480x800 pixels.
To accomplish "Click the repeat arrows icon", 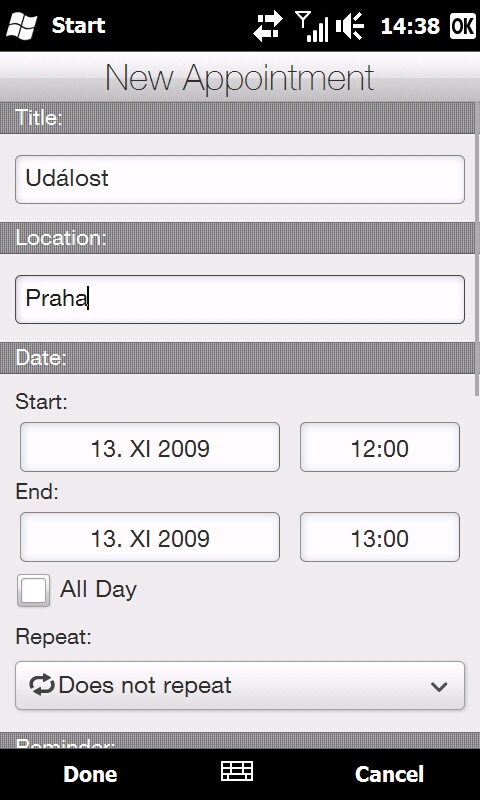I will click(42, 685).
